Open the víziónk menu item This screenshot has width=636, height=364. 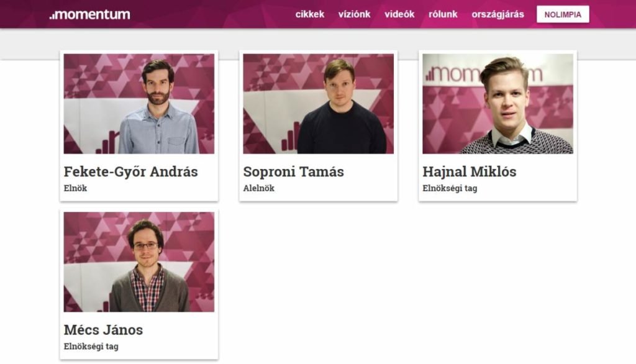tap(354, 14)
